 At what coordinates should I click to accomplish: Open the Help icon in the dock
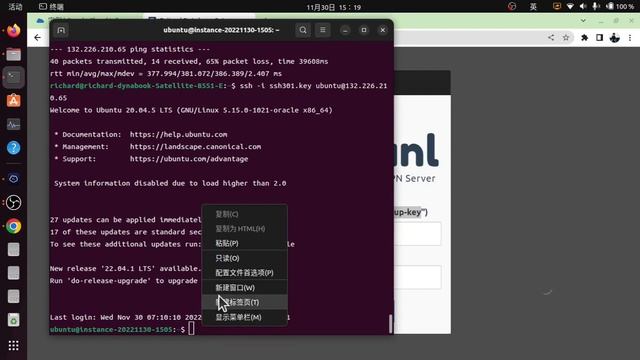click(13, 147)
